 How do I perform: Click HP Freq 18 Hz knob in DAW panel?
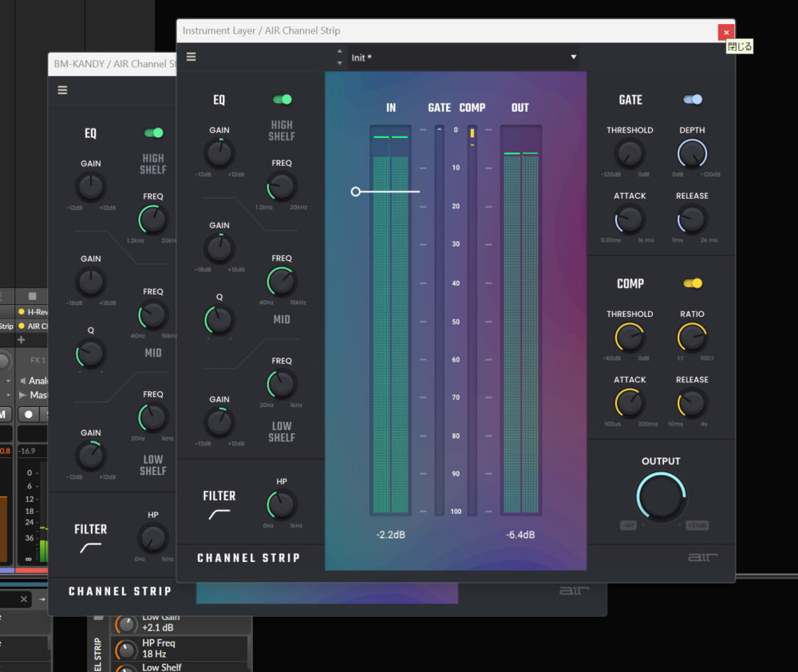pos(126,649)
